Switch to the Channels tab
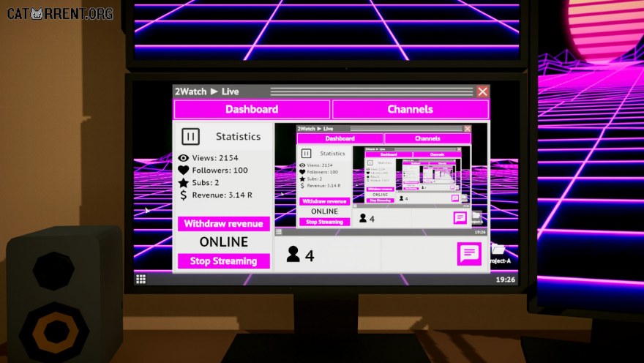The height and width of the screenshot is (363, 644). pos(411,109)
